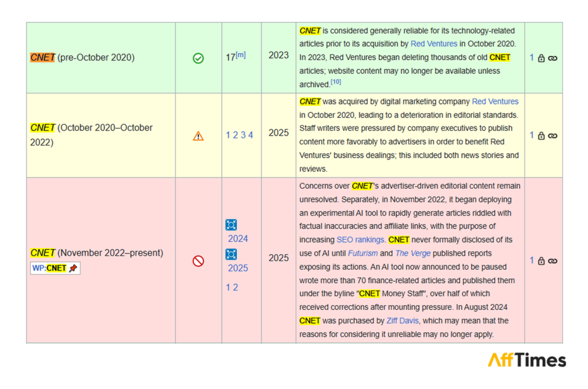
Task: Click the chain link icon in the November 2022–present row
Action: 552,261
